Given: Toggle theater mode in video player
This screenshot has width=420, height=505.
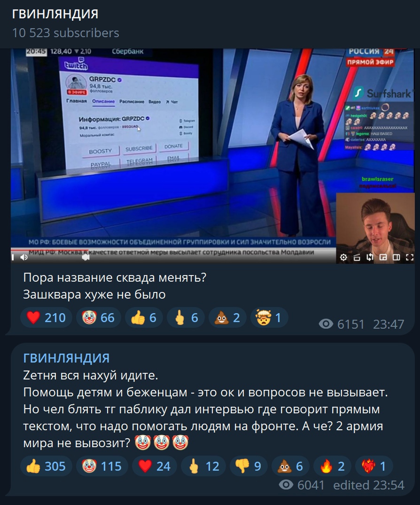Looking at the screenshot, I should (x=396, y=257).
